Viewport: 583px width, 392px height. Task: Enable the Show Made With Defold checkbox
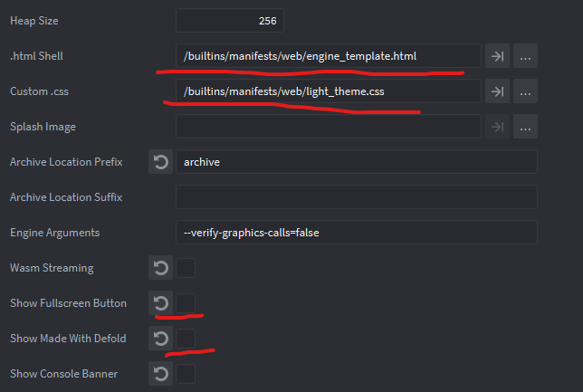pyautogui.click(x=186, y=339)
